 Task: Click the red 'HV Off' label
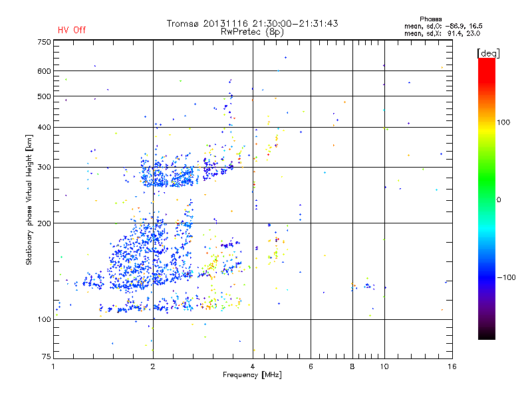[x=72, y=30]
